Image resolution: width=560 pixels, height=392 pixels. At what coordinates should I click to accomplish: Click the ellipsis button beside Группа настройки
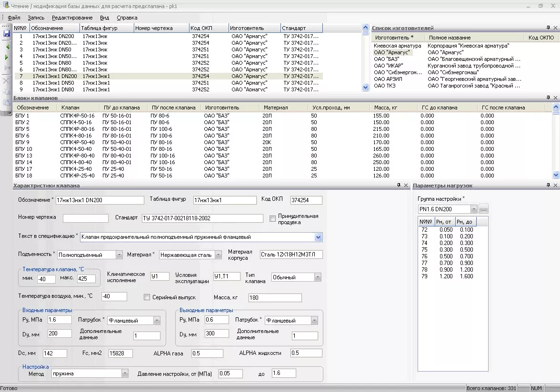pyautogui.click(x=484, y=209)
